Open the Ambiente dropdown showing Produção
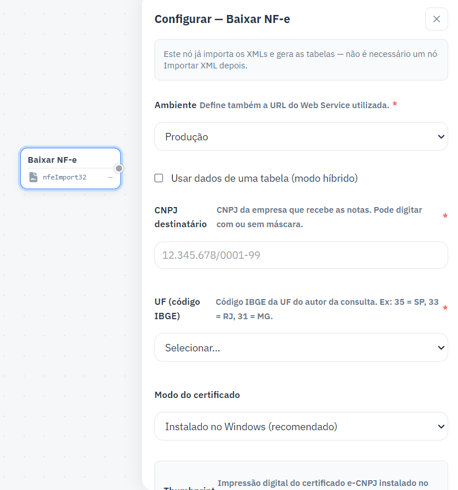Image resolution: width=458 pixels, height=490 pixels. click(301, 137)
